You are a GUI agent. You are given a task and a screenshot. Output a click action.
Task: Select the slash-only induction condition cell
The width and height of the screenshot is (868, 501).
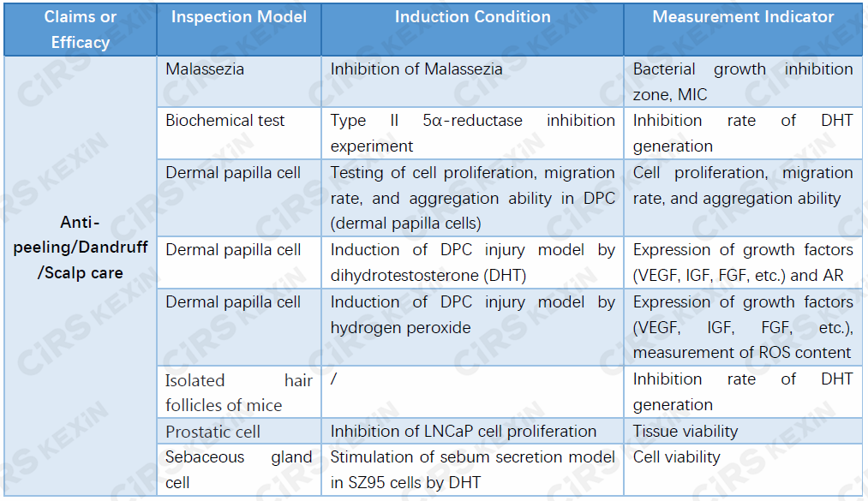click(x=473, y=392)
